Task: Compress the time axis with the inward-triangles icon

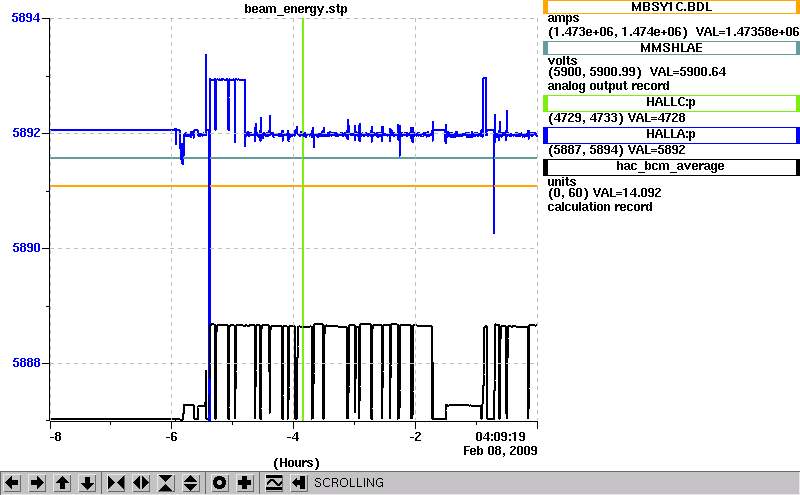Action: (116, 483)
